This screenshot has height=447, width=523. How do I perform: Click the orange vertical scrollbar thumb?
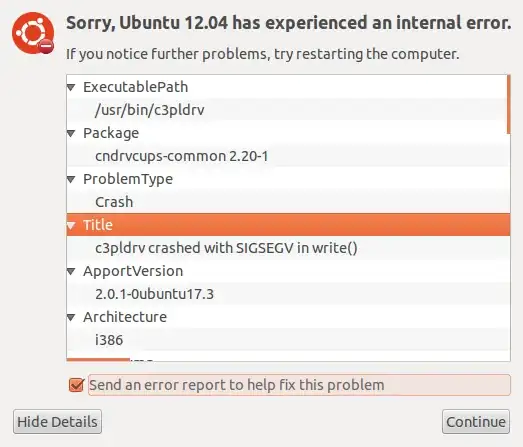[x=509, y=104]
